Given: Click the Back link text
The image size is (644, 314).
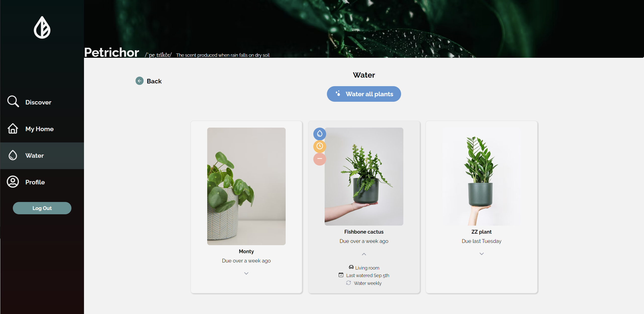Looking at the screenshot, I should [154, 81].
